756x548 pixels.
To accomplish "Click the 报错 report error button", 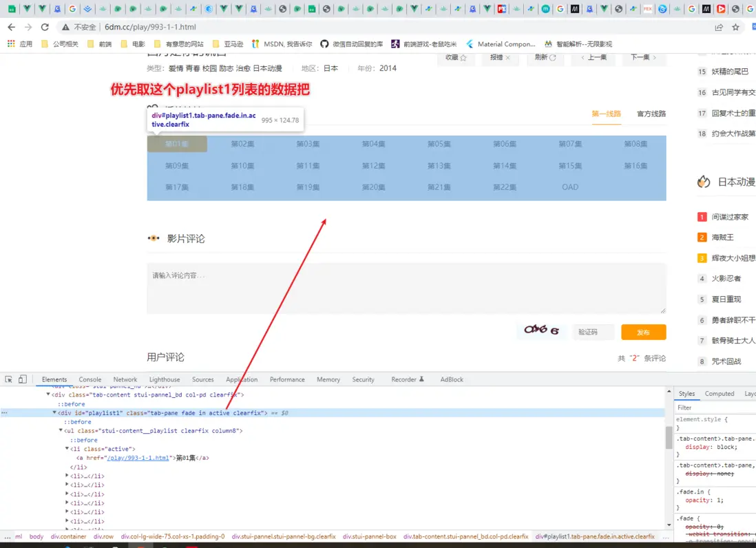I will [x=500, y=57].
